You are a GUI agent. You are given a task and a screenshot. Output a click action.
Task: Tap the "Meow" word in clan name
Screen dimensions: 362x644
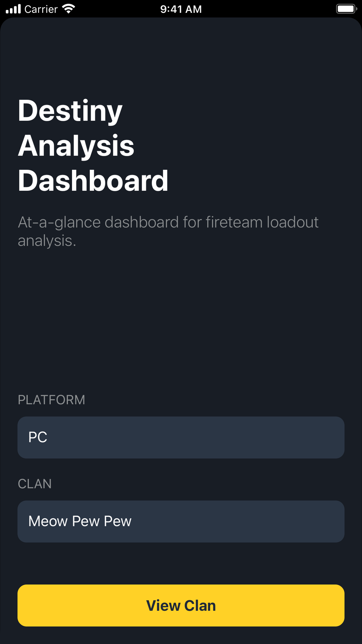click(x=48, y=521)
